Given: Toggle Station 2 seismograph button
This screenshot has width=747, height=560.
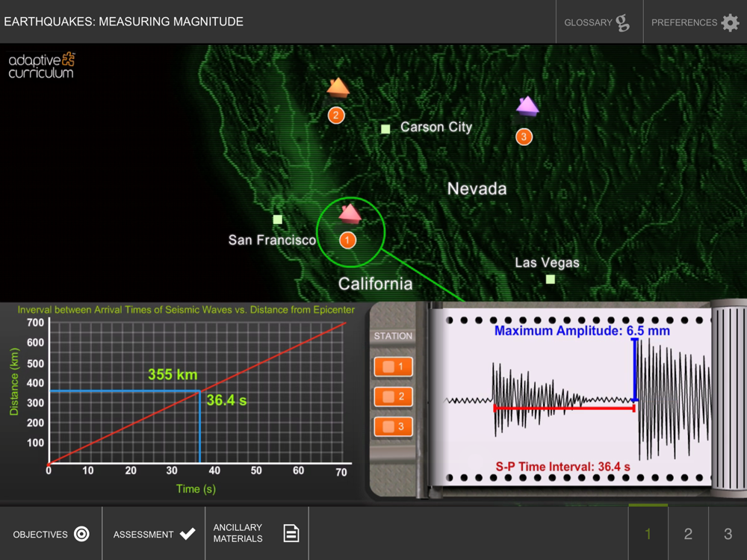Looking at the screenshot, I should [x=393, y=396].
